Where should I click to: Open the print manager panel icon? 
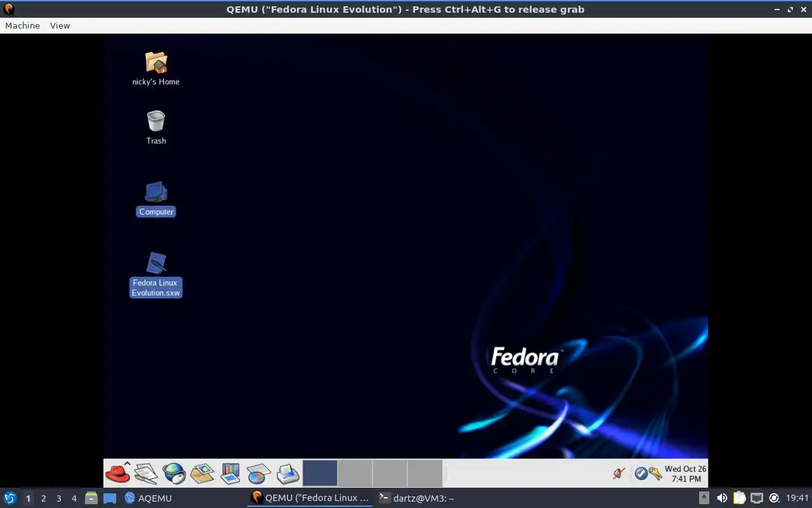(x=288, y=473)
